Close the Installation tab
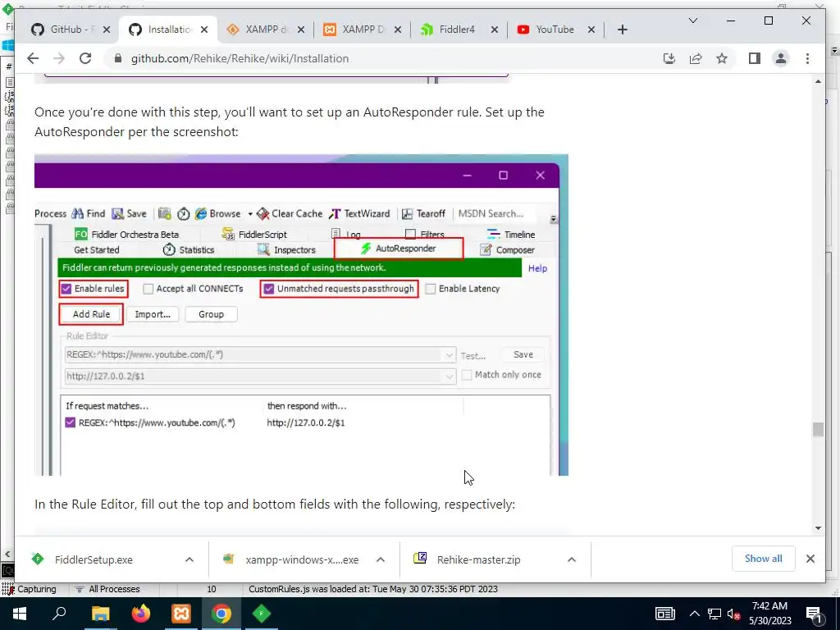Viewport: 840px width, 630px height. pyautogui.click(x=204, y=30)
